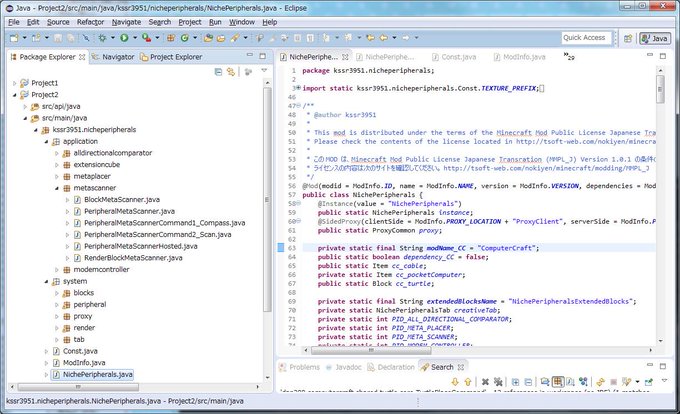
Task: Open the Window menu
Action: pos(242,22)
